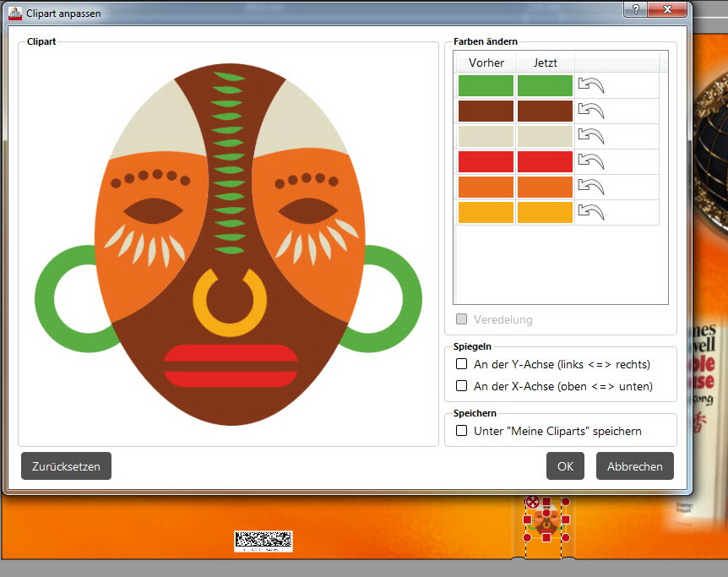Image resolution: width=728 pixels, height=577 pixels.
Task: Click the Vorher column header
Action: [486, 63]
